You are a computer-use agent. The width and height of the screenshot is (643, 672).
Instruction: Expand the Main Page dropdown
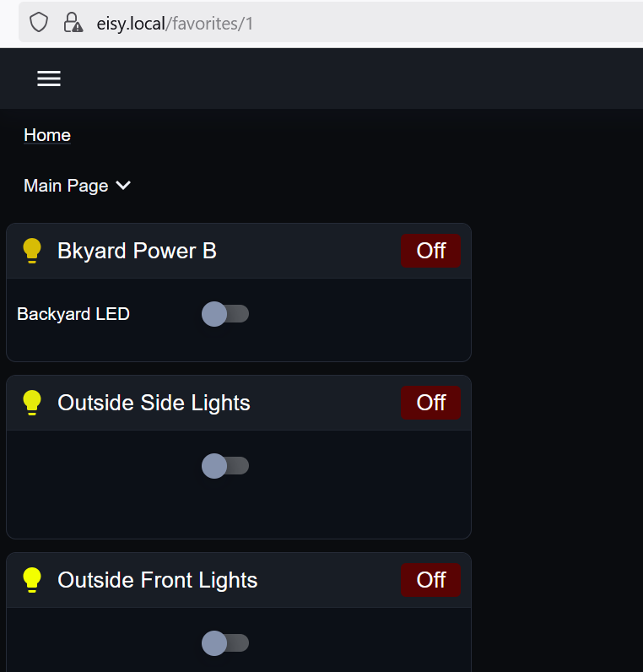coord(77,186)
